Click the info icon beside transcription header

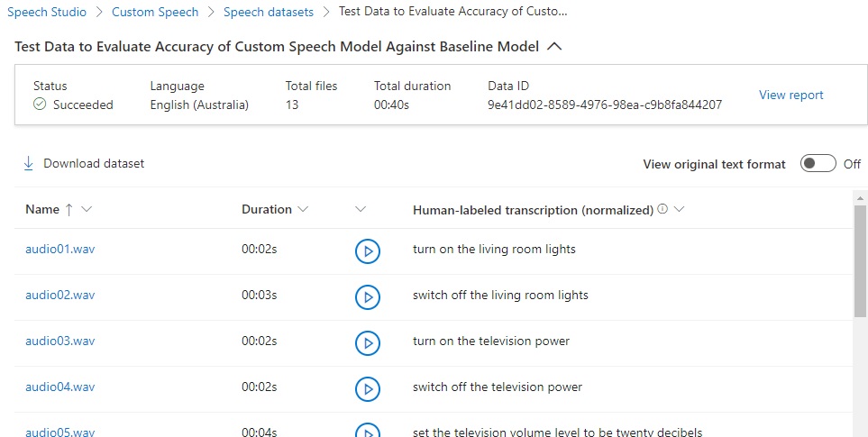(662, 209)
